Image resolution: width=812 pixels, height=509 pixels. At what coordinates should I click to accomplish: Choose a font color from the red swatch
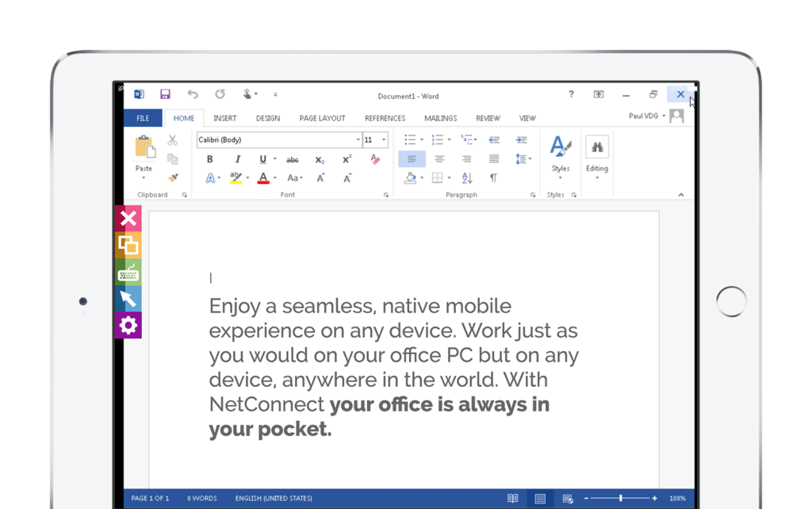click(x=262, y=178)
